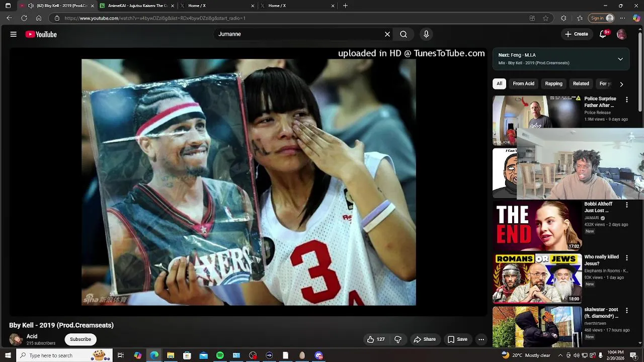Viewport: 644px width, 362px height.
Task: Open the split screen address bar icon
Action: (532, 18)
